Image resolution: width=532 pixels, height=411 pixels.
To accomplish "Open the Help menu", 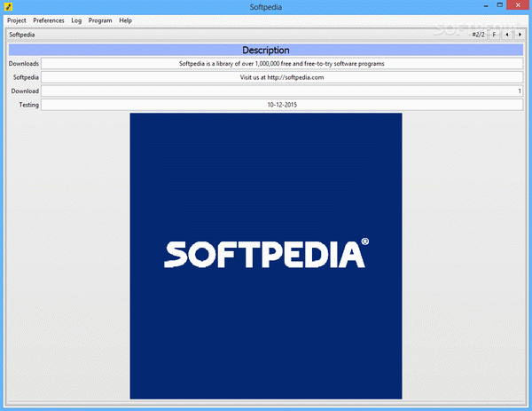I will pyautogui.click(x=125, y=20).
